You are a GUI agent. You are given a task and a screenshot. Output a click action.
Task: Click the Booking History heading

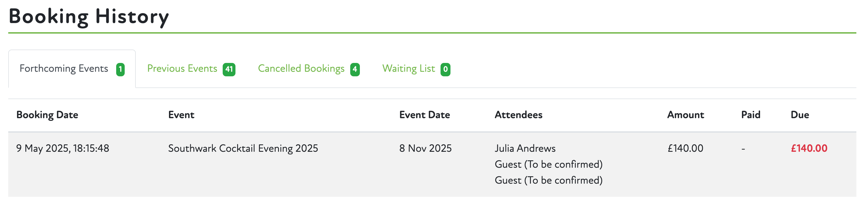[88, 16]
